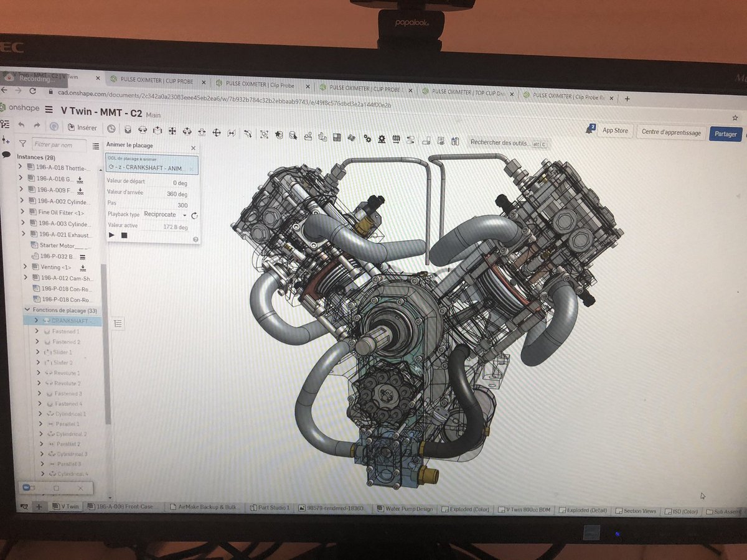The height and width of the screenshot is (560, 747).
Task: Click list view icon beside filter field
Action: click(x=95, y=146)
